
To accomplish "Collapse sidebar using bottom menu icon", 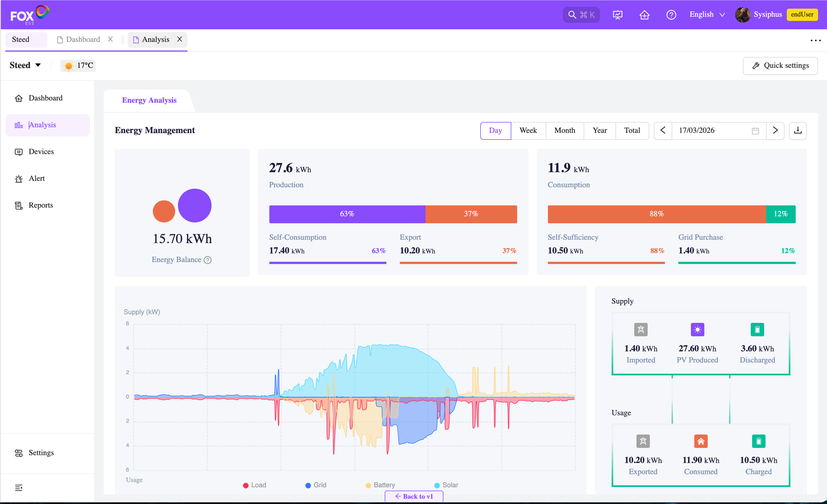I will tap(19, 488).
